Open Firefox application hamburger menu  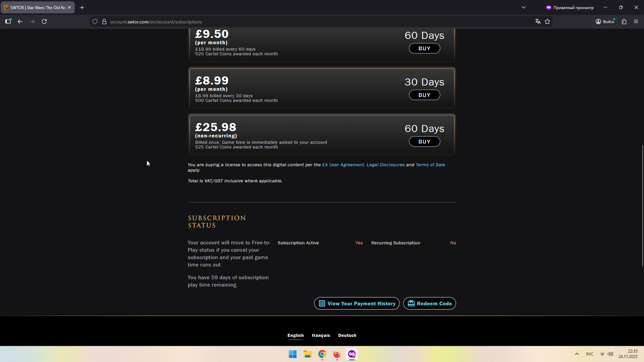click(636, 21)
